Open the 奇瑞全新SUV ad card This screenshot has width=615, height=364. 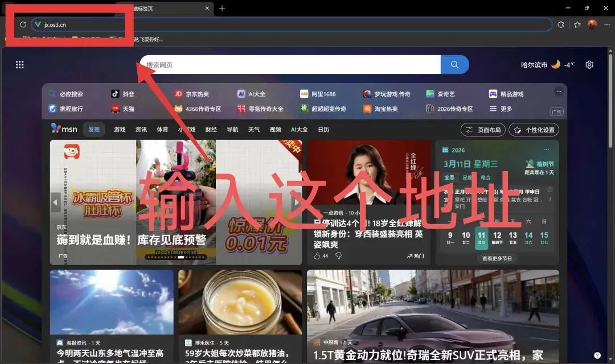coord(433,317)
